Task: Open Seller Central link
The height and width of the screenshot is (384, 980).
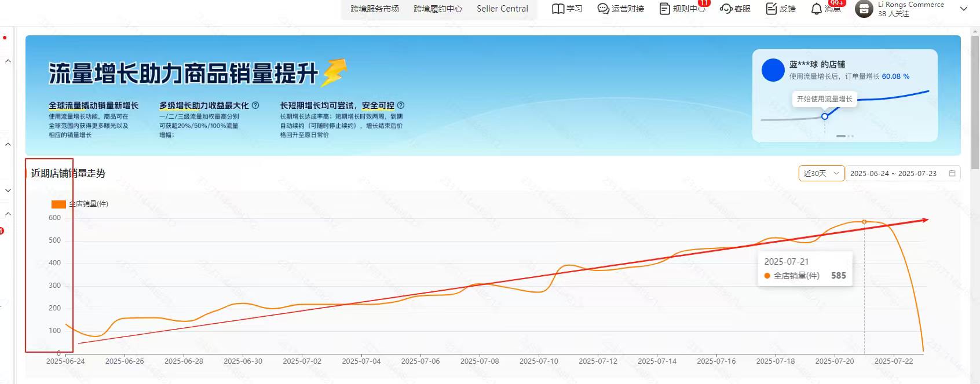Action: 502,9
